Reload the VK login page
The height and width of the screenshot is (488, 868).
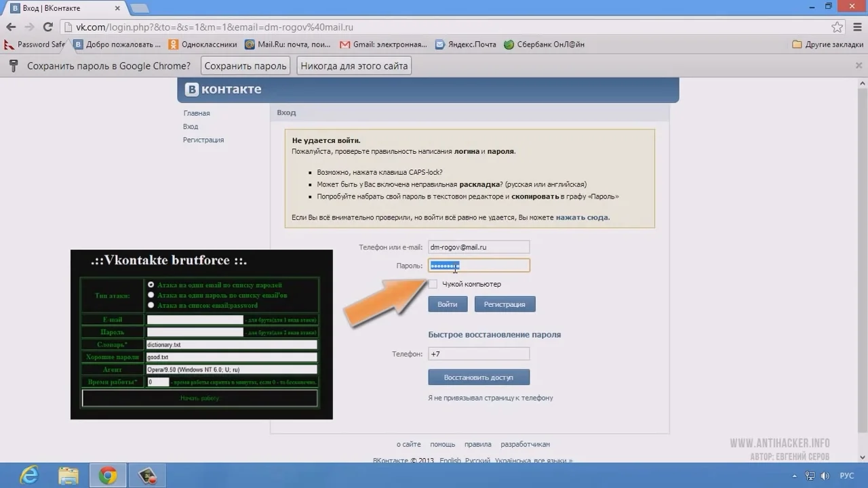[x=47, y=27]
